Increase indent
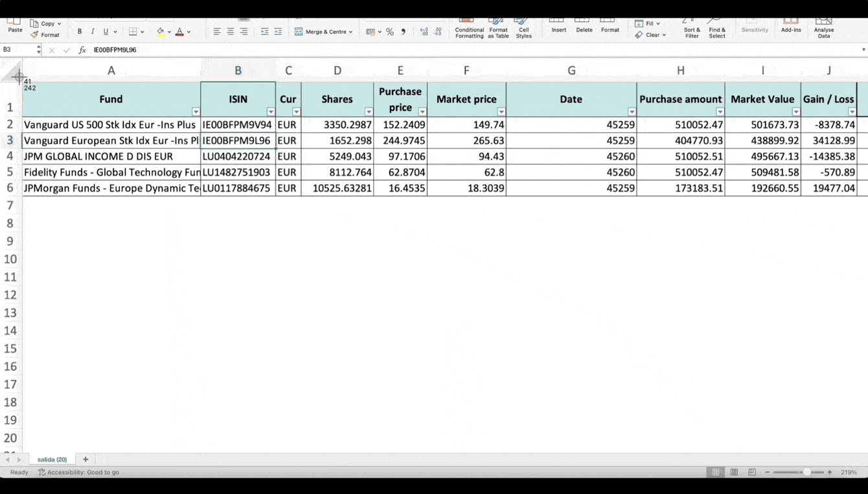Viewport: 868px width, 494px height. pyautogui.click(x=278, y=31)
